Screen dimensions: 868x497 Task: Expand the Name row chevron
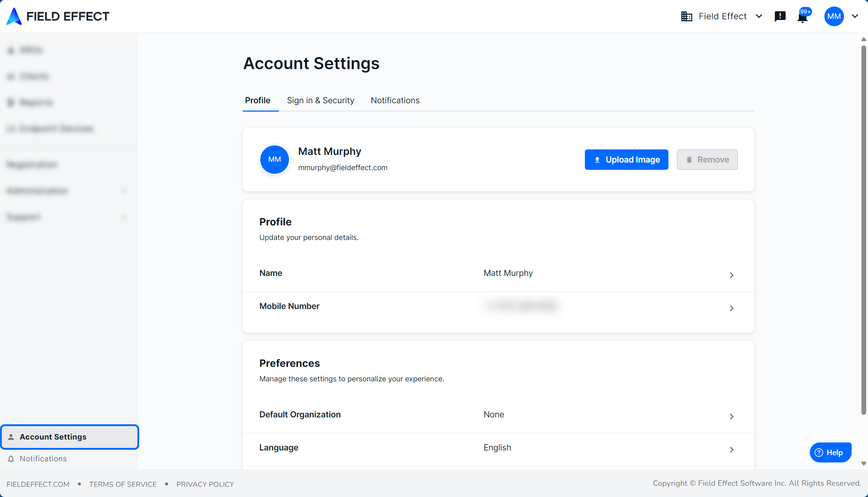pos(731,275)
